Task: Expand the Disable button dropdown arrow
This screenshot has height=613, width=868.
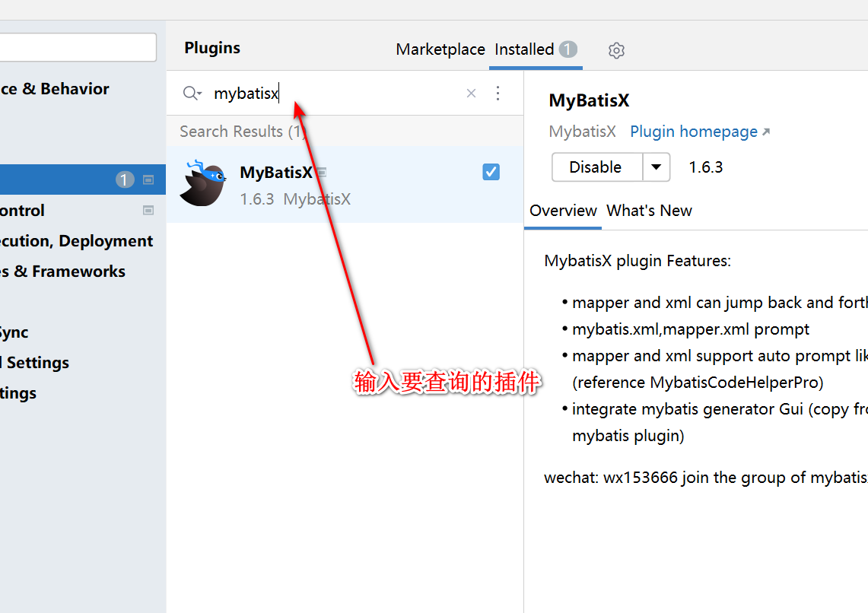Action: [x=656, y=167]
